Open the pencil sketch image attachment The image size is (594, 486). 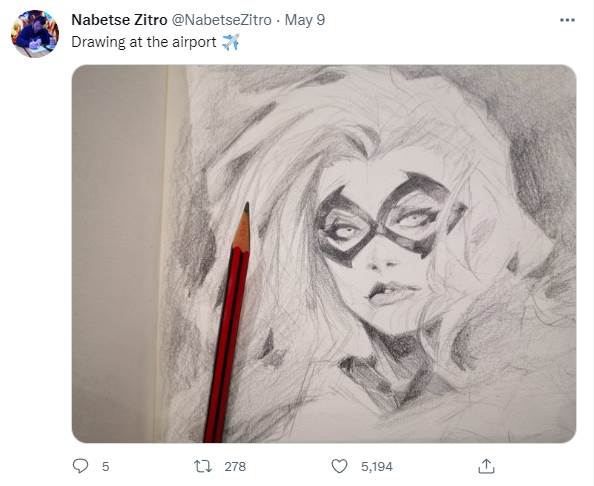[324, 253]
